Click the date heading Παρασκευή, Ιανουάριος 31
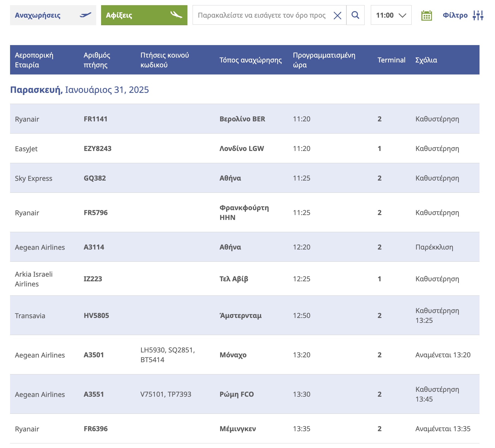This screenshot has width=495, height=448. tap(79, 90)
